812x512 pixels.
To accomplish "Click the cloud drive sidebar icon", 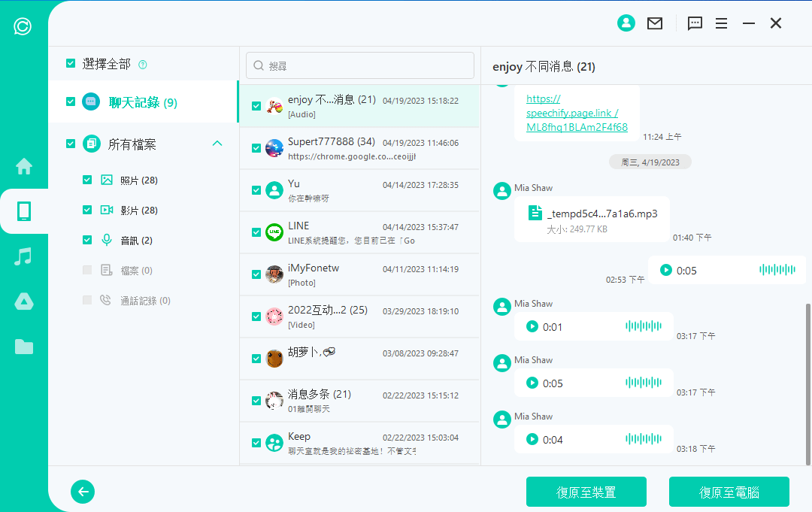I will pyautogui.click(x=23, y=301).
